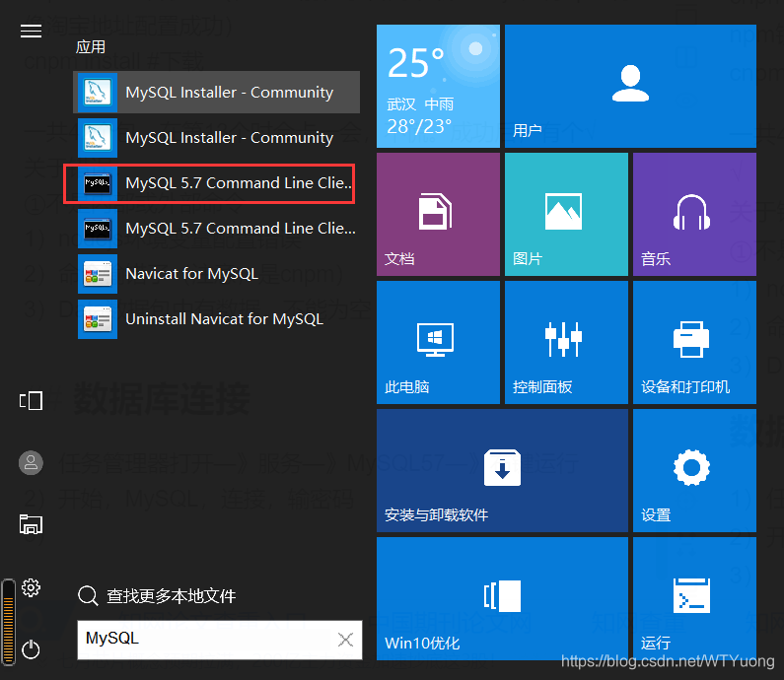The height and width of the screenshot is (680, 784).
Task: Open the 图片 pictures tile
Action: (x=566, y=214)
